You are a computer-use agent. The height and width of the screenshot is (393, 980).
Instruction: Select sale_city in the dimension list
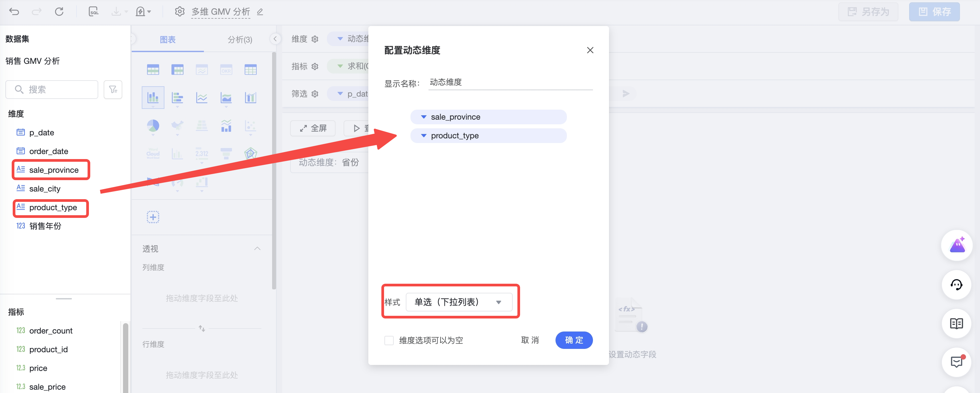(44, 189)
